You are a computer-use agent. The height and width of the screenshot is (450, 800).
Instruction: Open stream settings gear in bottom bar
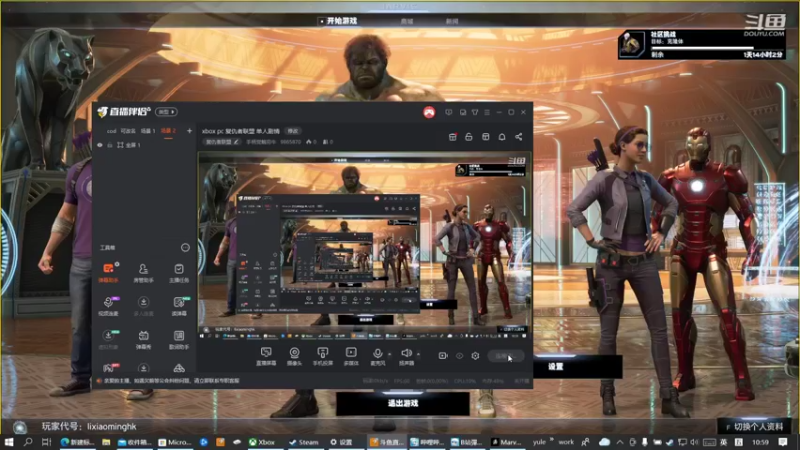(475, 356)
